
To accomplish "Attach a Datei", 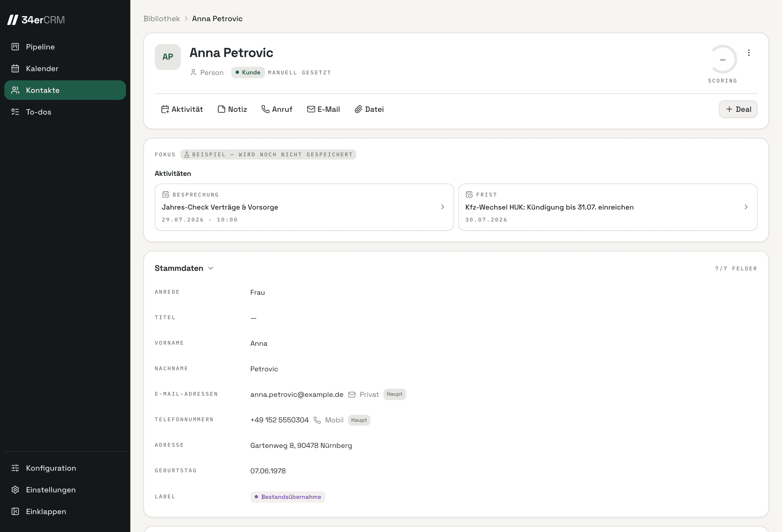I will 369,109.
